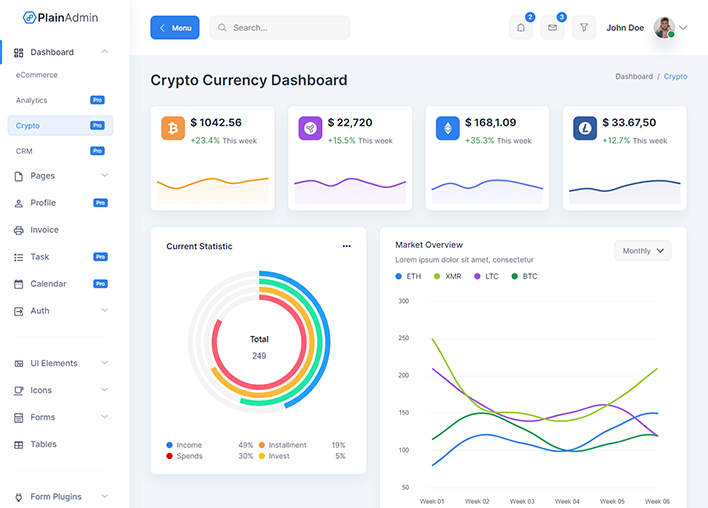The image size is (708, 508).
Task: Toggle the BTC series in chart legend
Action: tap(523, 276)
